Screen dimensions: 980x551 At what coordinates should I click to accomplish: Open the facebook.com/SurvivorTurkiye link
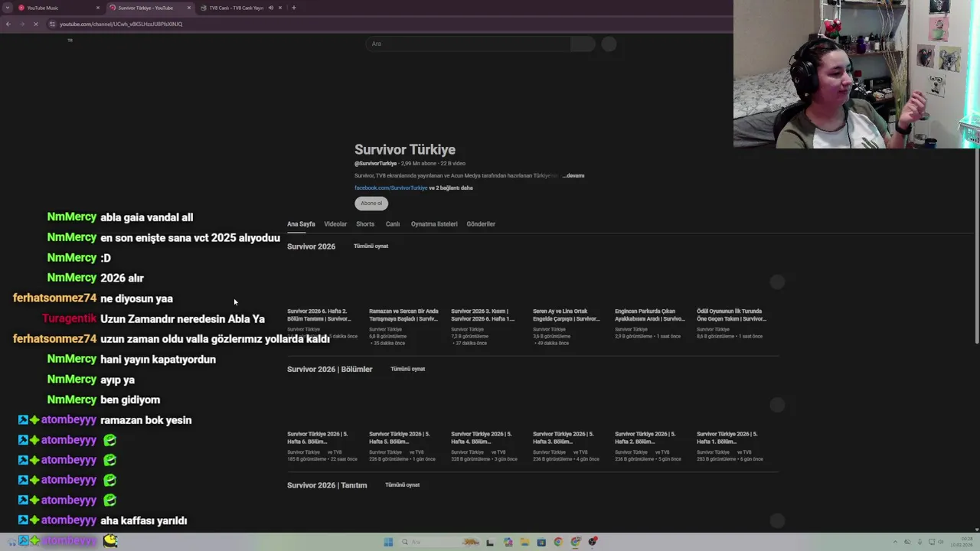tap(390, 187)
